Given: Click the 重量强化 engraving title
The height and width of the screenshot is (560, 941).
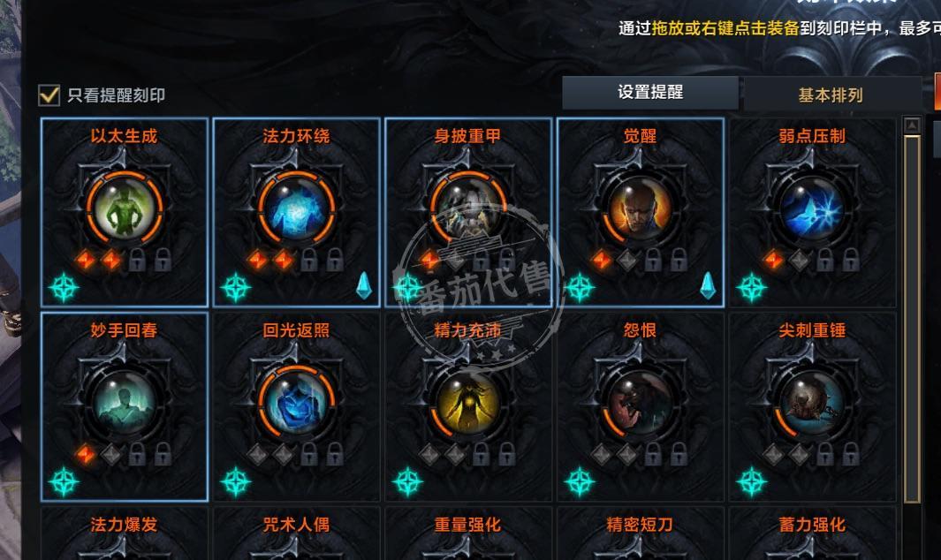Looking at the screenshot, I should (468, 525).
